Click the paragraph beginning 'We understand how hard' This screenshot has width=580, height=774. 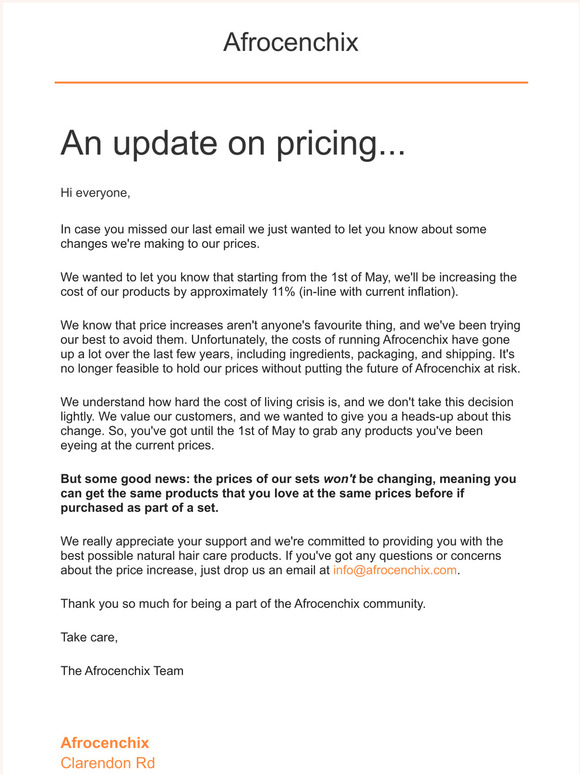point(287,424)
